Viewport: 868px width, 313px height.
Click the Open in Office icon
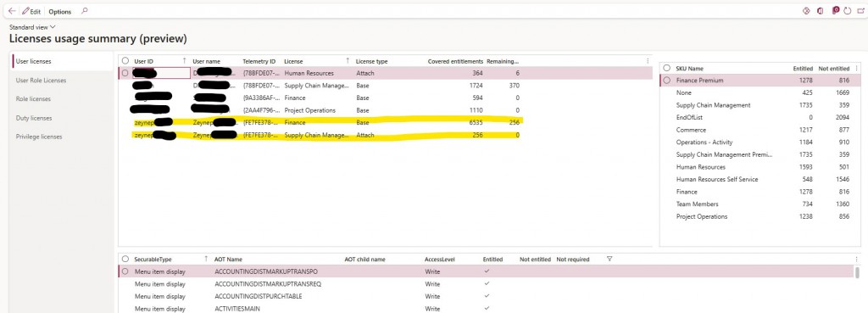(820, 11)
